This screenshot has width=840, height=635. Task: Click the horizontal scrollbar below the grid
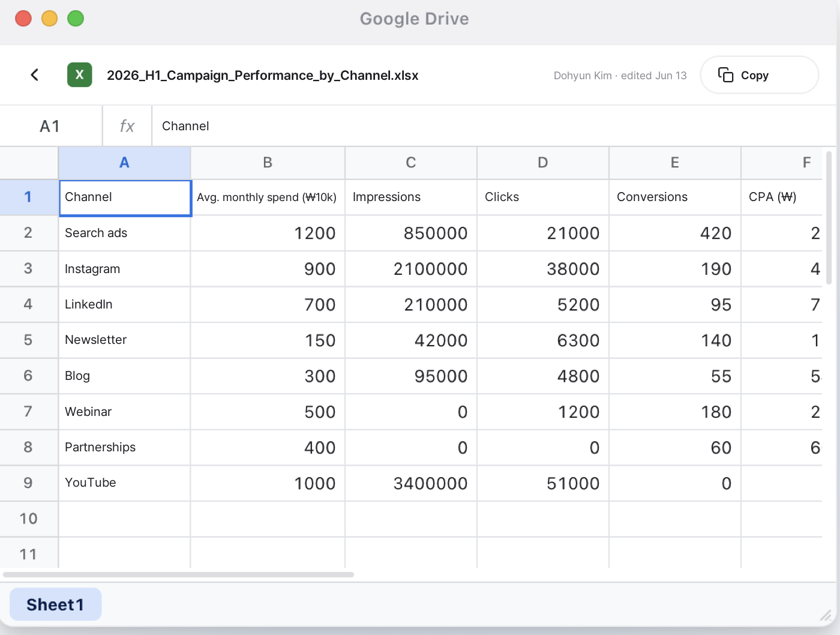point(178,575)
